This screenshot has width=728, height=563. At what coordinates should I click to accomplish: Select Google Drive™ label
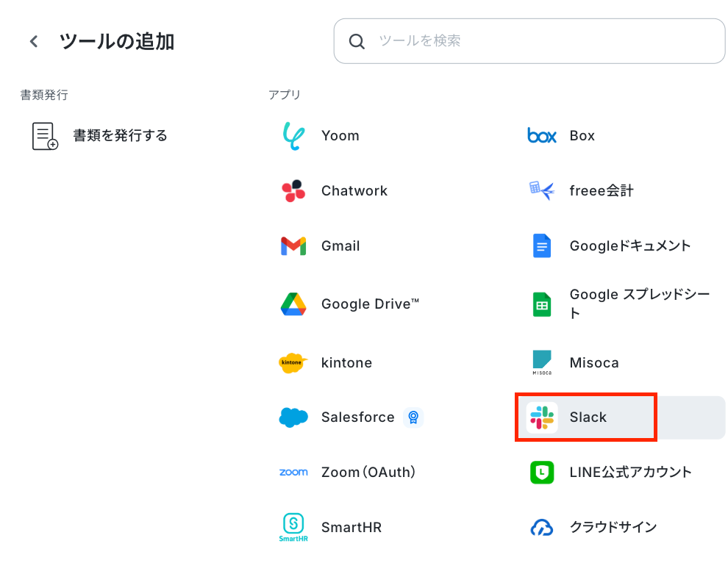coord(370,304)
